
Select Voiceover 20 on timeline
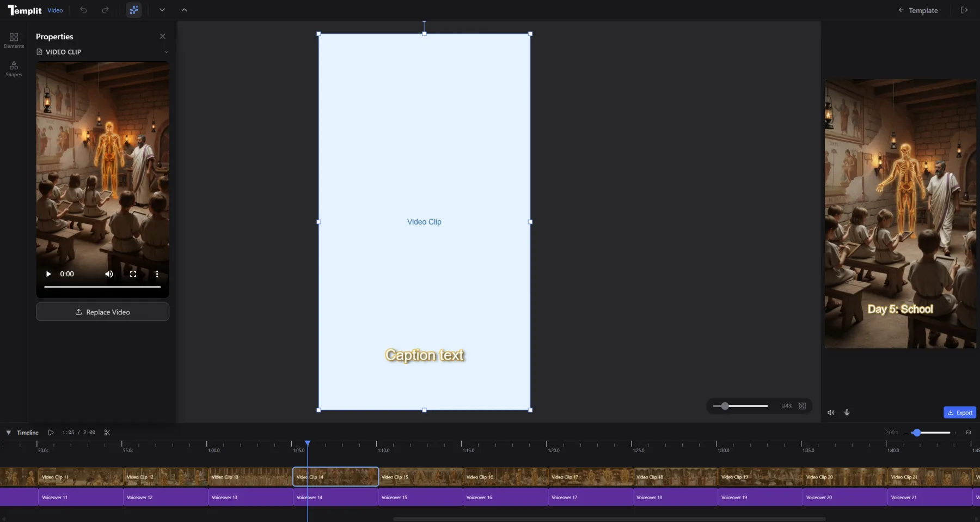click(845, 497)
